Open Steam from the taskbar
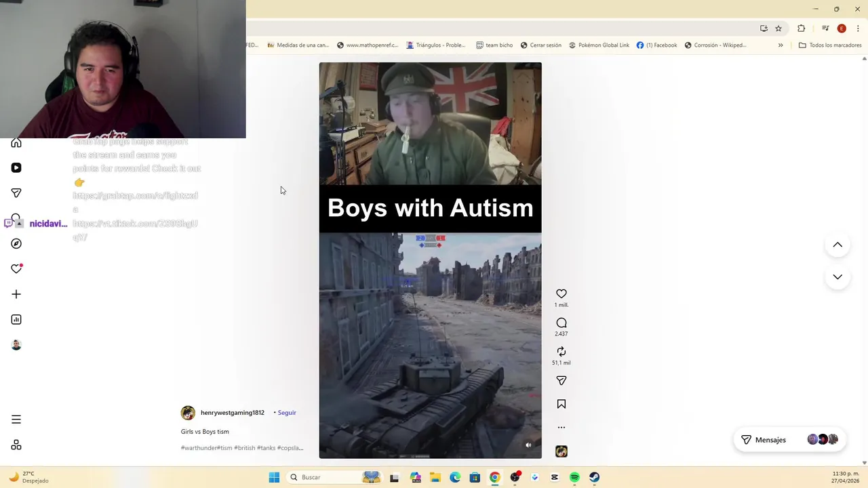 [594, 477]
